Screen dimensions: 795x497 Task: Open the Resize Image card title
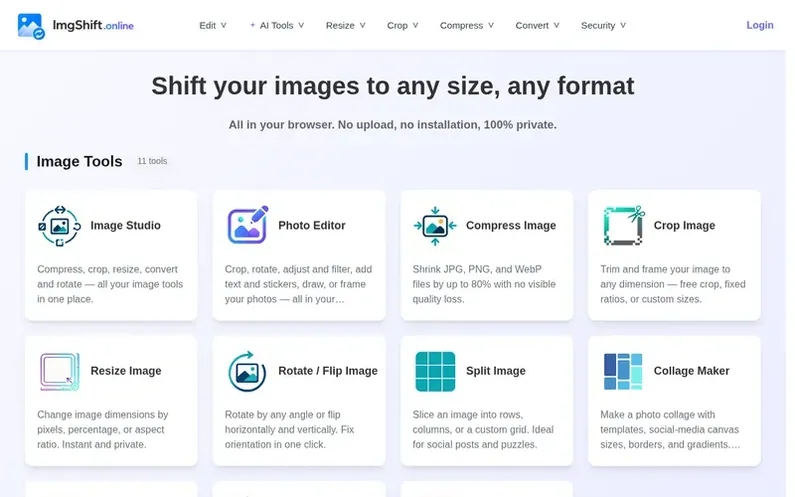(126, 371)
